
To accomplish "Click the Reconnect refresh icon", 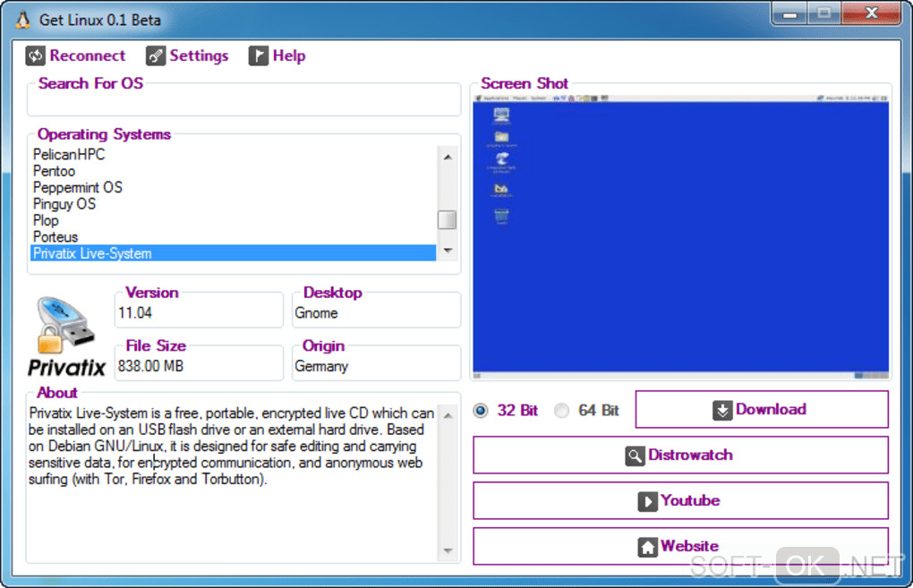I will coord(36,55).
